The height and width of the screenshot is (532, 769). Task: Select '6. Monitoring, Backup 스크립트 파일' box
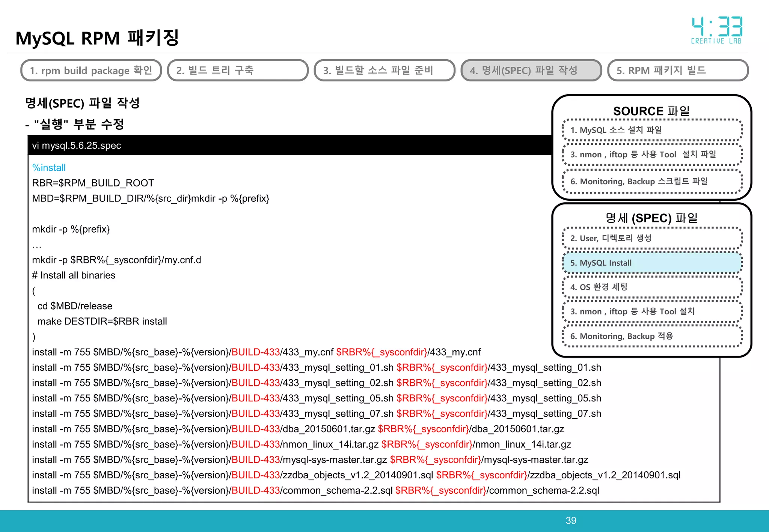point(652,182)
